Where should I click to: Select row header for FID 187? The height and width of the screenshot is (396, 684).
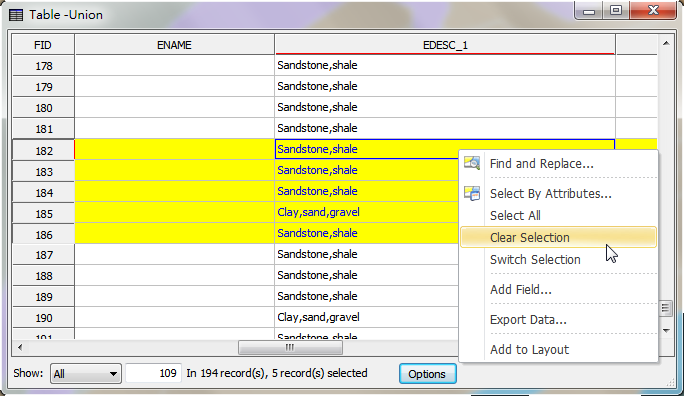pyautogui.click(x=43, y=255)
